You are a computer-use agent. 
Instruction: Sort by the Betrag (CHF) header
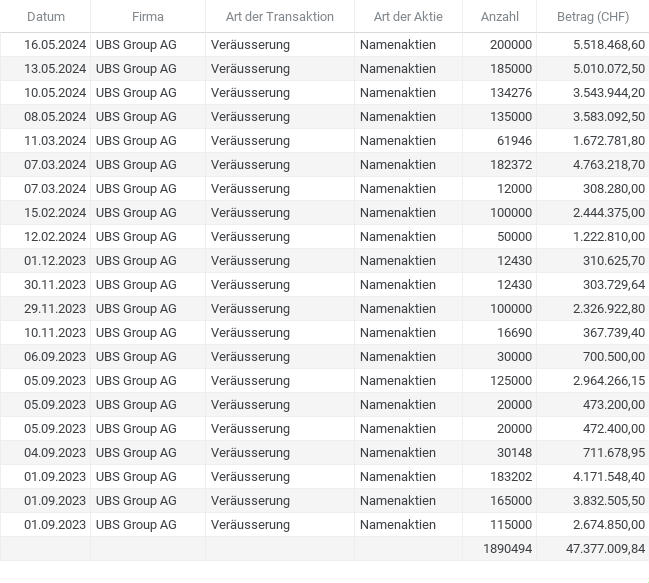593,17
